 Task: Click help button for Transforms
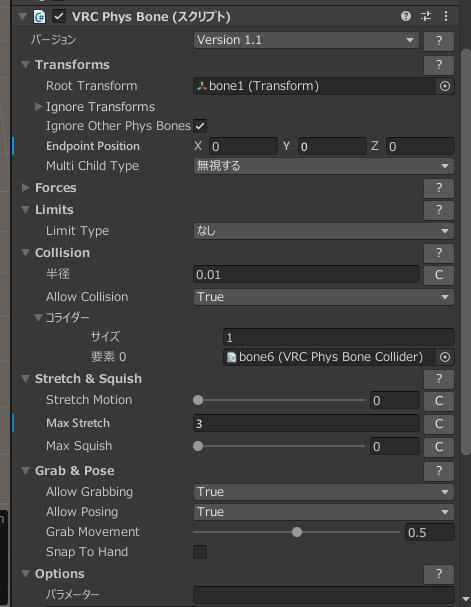point(439,65)
